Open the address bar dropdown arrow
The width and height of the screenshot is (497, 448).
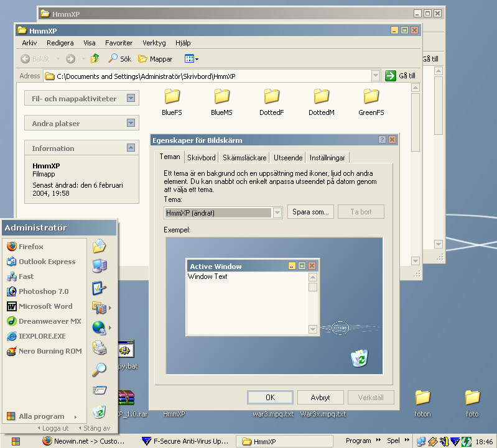pyautogui.click(x=376, y=76)
